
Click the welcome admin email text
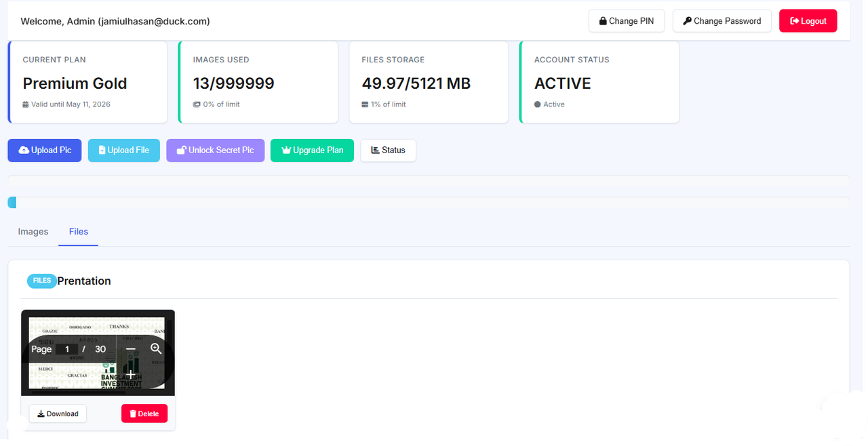pos(115,21)
